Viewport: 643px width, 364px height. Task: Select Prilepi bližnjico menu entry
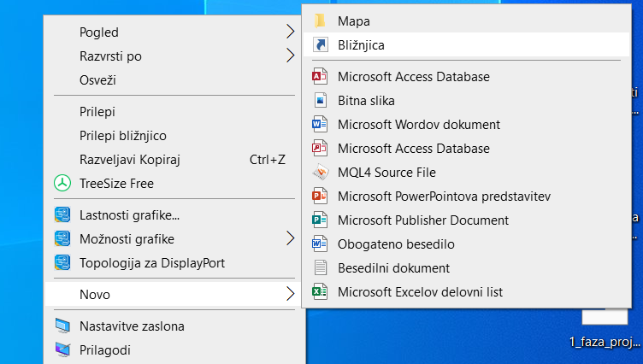tap(122, 135)
